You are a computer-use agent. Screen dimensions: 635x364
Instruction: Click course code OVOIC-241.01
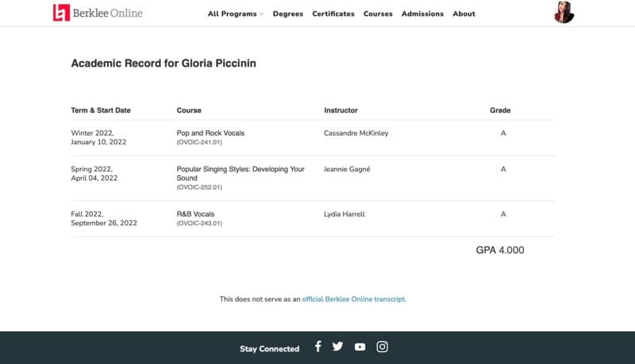tap(199, 143)
